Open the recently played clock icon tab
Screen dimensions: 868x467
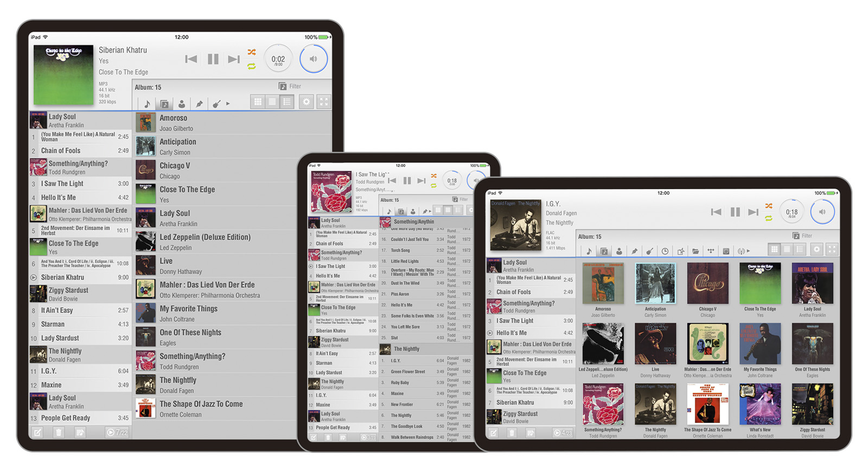click(x=665, y=251)
